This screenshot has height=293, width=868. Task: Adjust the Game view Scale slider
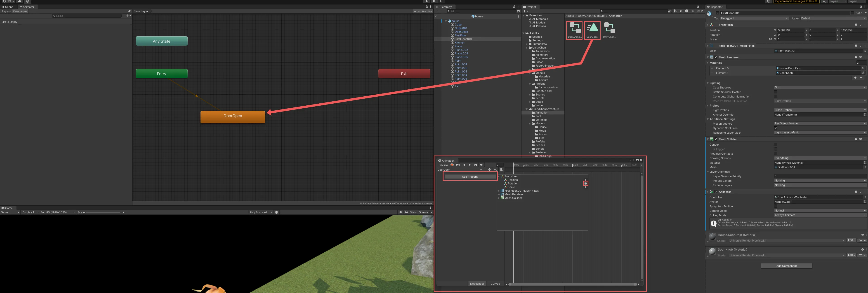click(x=103, y=212)
